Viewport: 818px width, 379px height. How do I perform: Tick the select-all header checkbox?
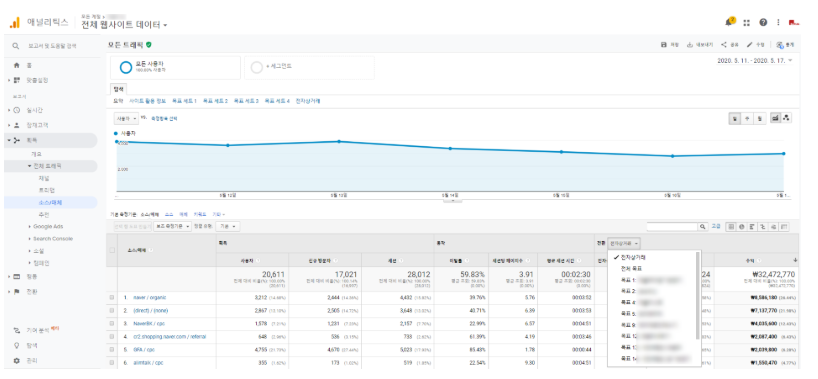[x=112, y=250]
